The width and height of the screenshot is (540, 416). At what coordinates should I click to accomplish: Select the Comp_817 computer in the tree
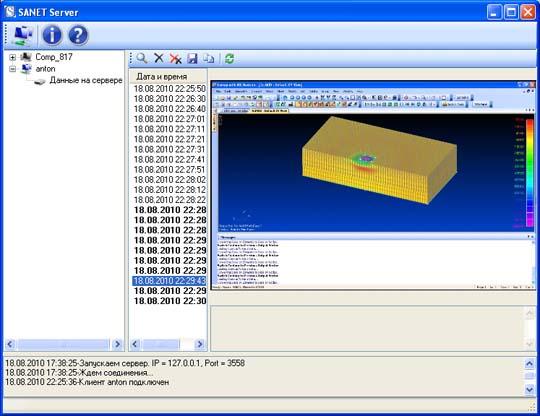pos(54,57)
